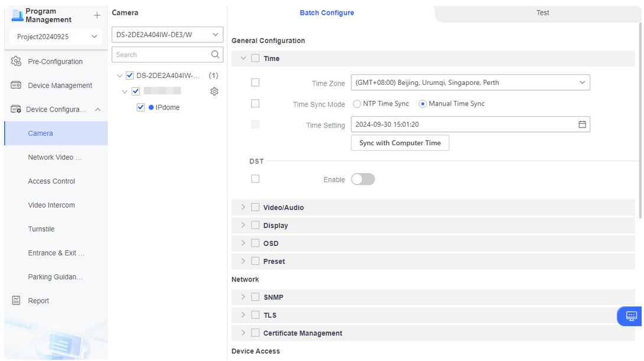
Task: Click the floating keyboard icon button
Action: pos(630,316)
